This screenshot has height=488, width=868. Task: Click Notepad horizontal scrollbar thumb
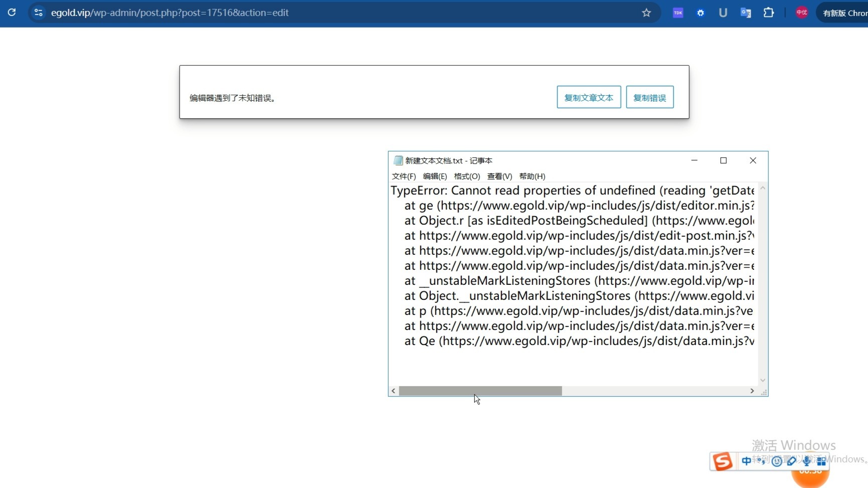pyautogui.click(x=480, y=391)
